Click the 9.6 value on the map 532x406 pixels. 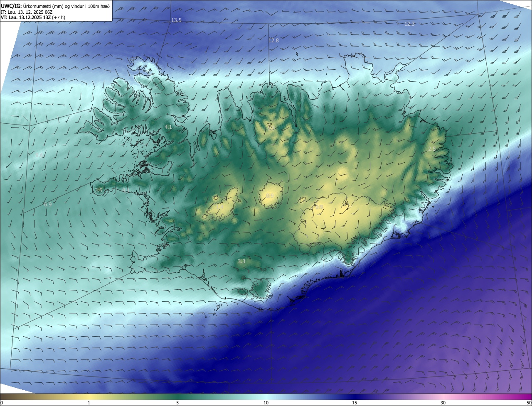tap(39, 155)
